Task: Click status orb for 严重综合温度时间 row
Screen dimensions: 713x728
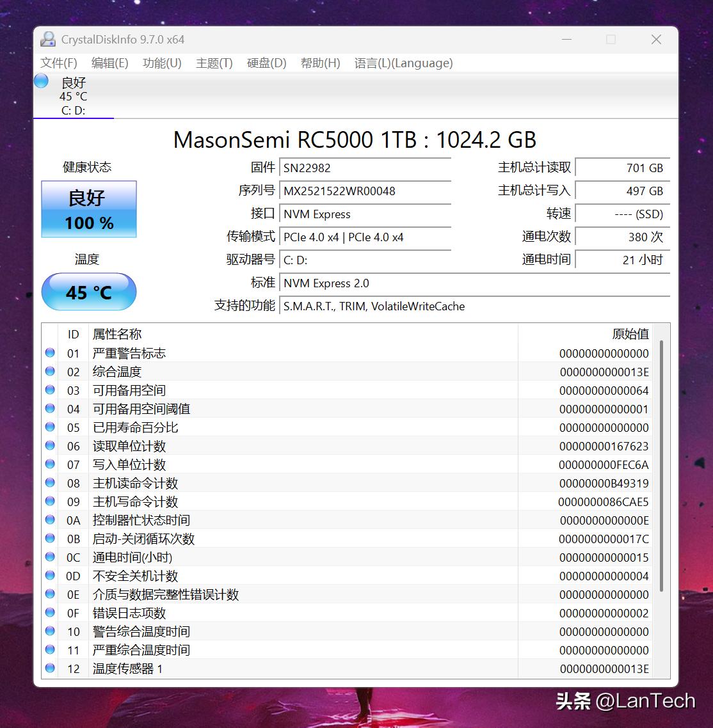Action: click(50, 649)
